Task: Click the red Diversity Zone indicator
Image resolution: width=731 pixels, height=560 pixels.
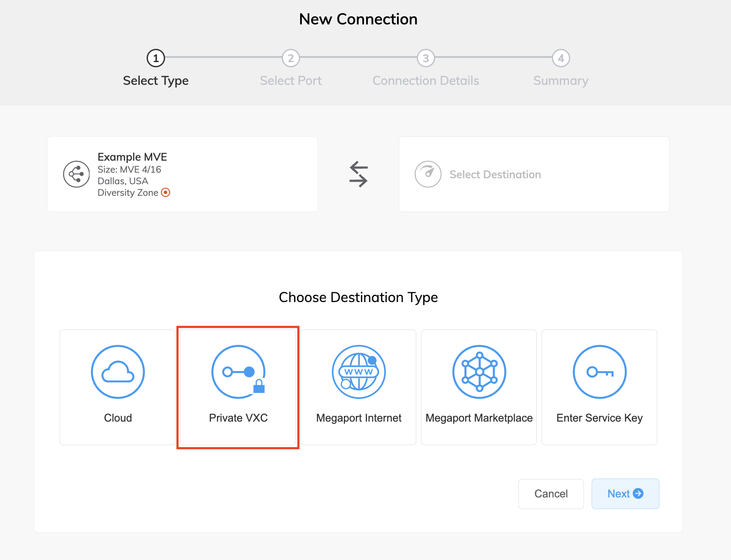Action: pyautogui.click(x=165, y=193)
